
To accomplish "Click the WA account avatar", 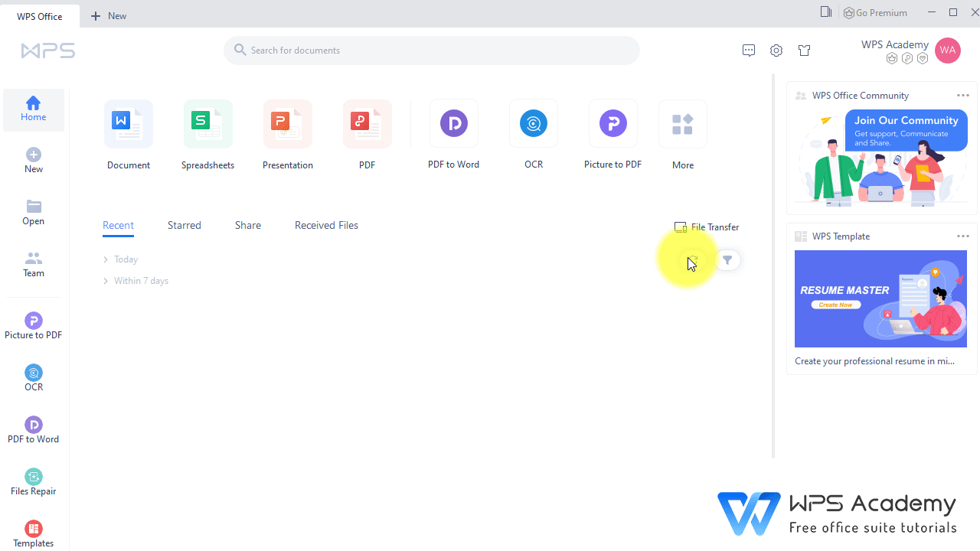I will click(x=948, y=51).
